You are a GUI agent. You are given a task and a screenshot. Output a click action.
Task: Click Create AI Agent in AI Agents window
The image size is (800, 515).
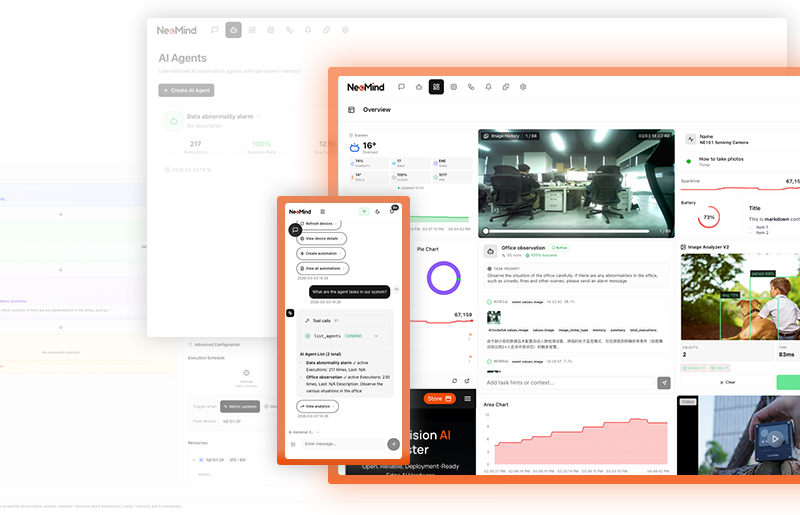click(x=186, y=90)
